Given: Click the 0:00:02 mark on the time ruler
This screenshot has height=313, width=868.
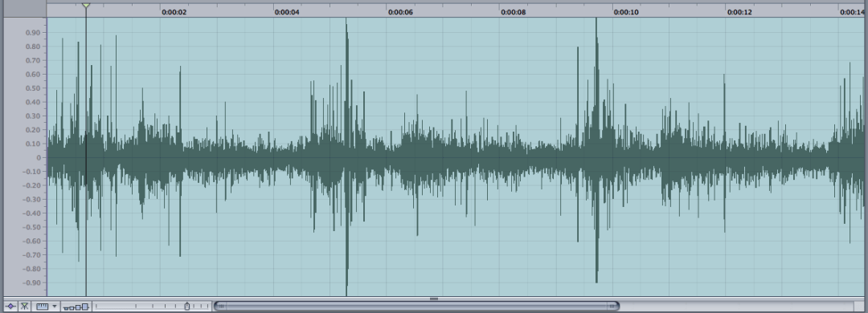Looking at the screenshot, I should coord(174,11).
